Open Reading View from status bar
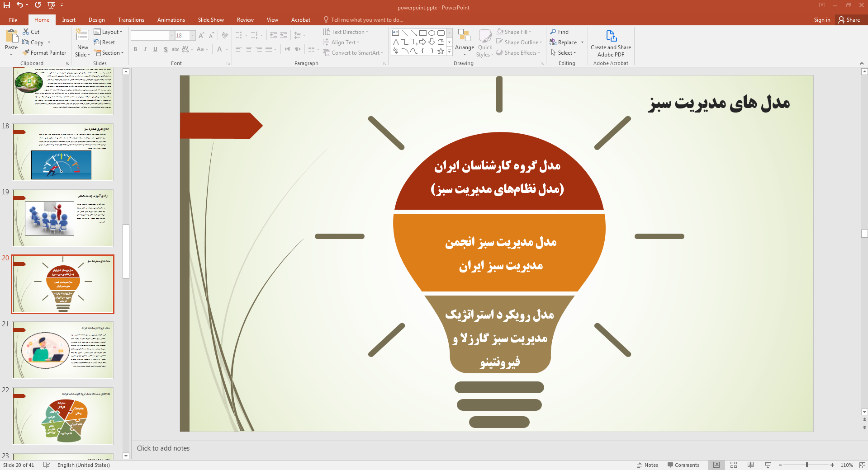Screen dimensions: 868x470 750,465
